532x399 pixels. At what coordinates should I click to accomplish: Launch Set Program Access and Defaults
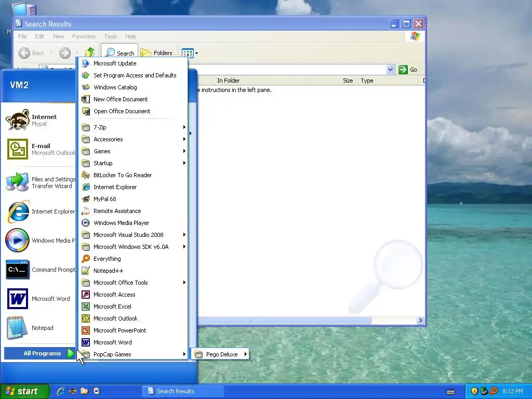133,75
